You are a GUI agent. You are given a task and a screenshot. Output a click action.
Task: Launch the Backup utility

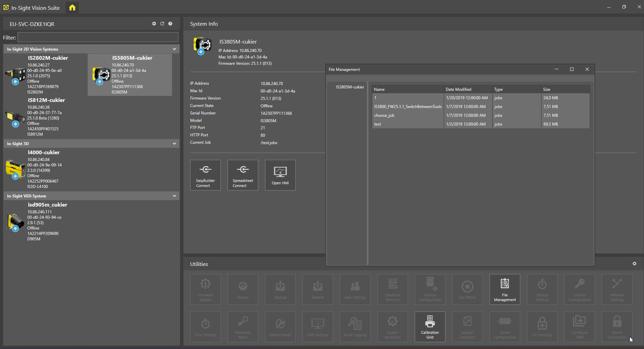point(280,289)
